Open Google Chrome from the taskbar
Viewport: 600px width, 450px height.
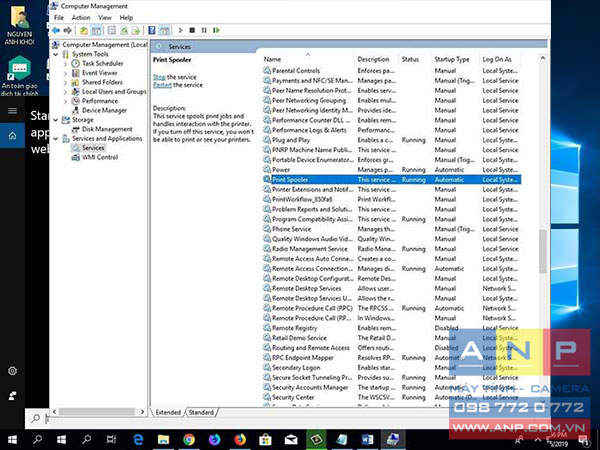[189, 440]
